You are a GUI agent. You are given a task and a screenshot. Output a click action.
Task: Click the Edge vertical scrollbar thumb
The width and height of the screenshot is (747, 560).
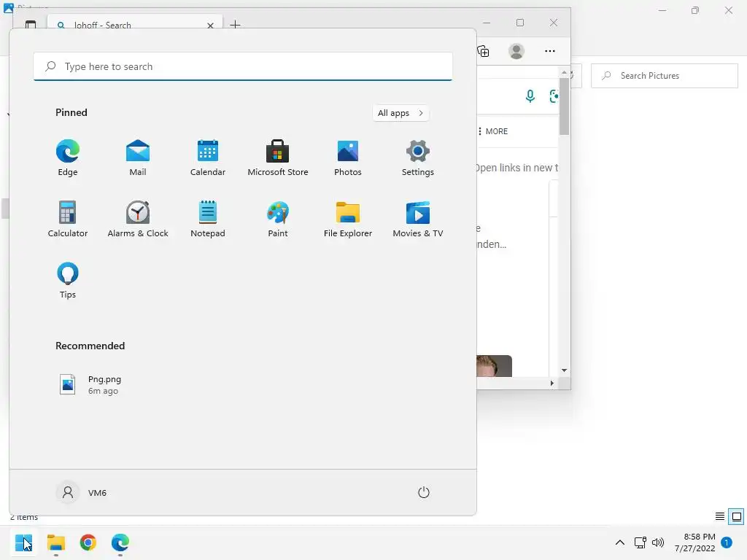click(564, 106)
